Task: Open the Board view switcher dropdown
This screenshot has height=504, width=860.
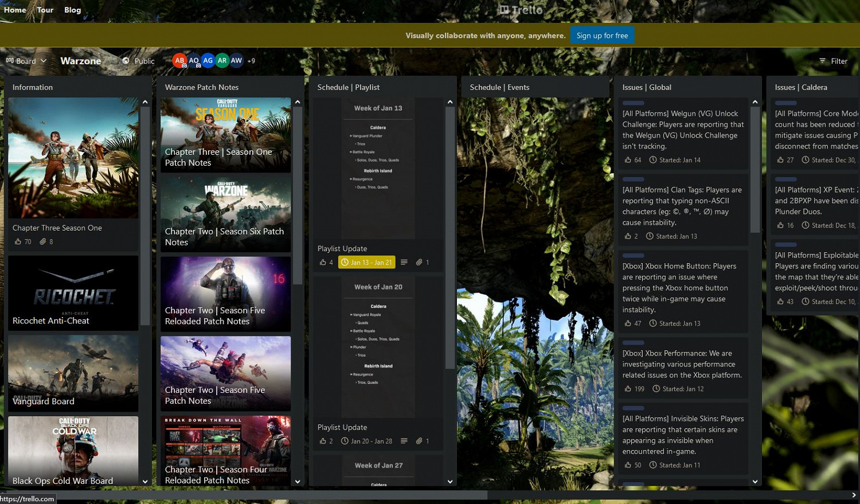Action: pos(26,61)
